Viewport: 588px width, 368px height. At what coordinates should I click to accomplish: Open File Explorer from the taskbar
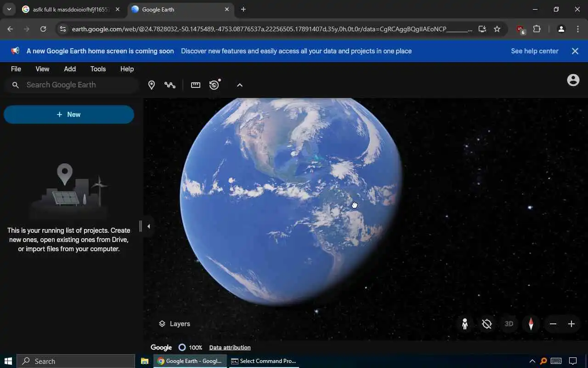pyautogui.click(x=144, y=361)
